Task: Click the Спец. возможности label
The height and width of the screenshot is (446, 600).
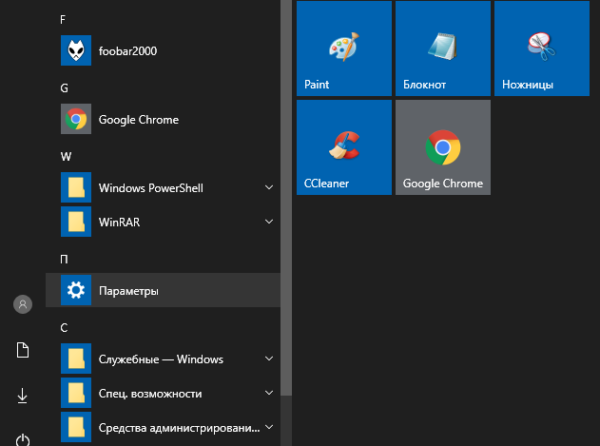Action: tap(150, 394)
